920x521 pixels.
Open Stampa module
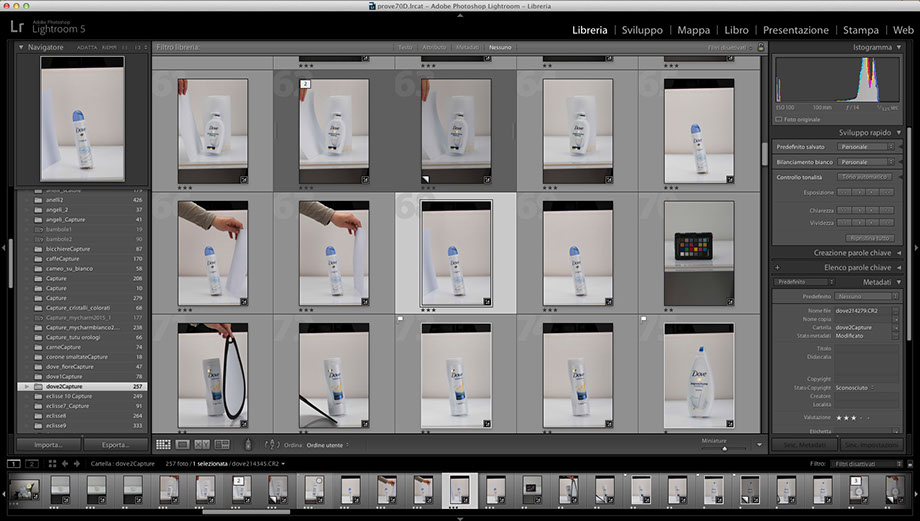tap(861, 30)
